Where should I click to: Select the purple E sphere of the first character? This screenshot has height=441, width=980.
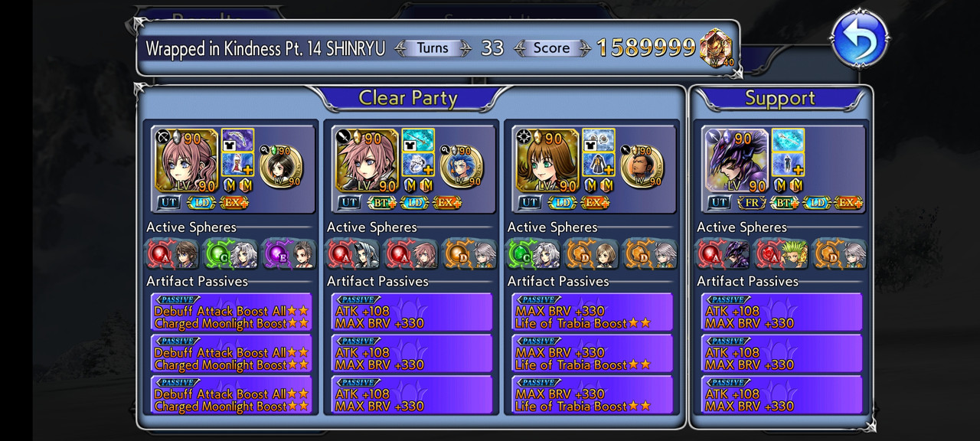point(288,254)
